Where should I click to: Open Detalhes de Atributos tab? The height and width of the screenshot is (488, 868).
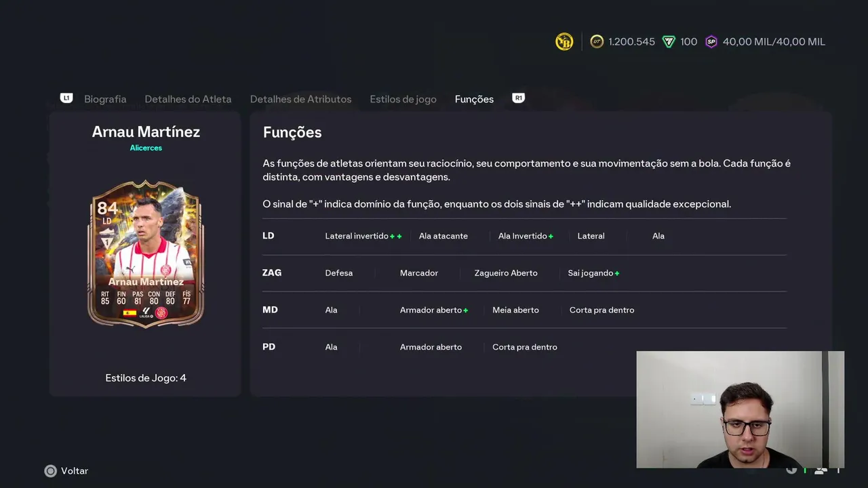tap(300, 99)
